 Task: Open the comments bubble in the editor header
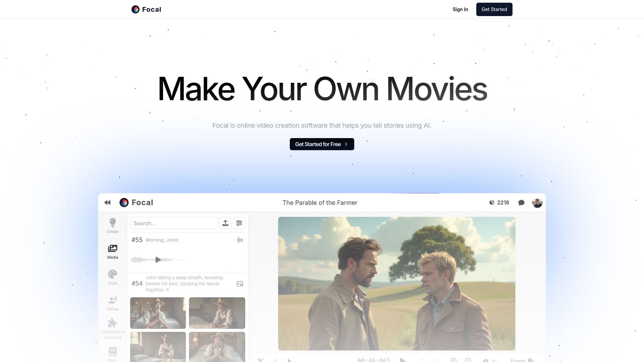[x=522, y=202]
